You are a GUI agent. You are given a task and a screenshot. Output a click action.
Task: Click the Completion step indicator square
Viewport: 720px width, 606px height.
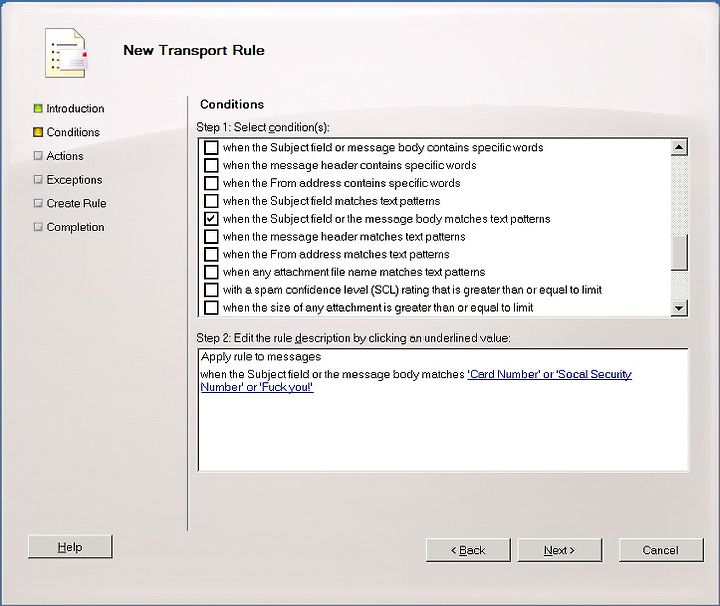(x=38, y=227)
